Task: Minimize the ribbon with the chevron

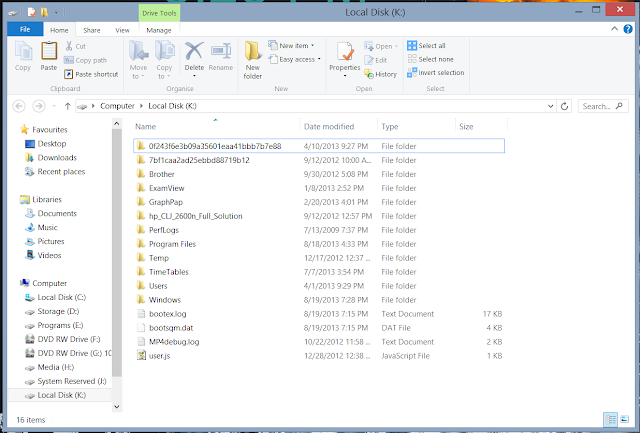Action: coord(614,29)
